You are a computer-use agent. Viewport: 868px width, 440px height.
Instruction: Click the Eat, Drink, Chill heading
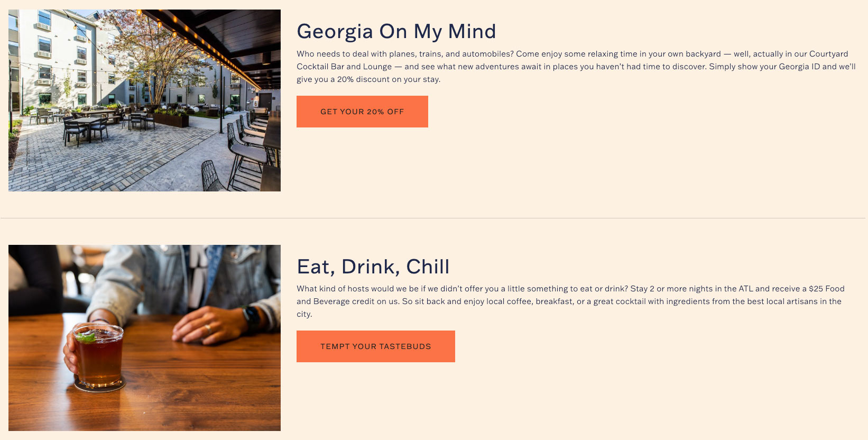pos(373,267)
